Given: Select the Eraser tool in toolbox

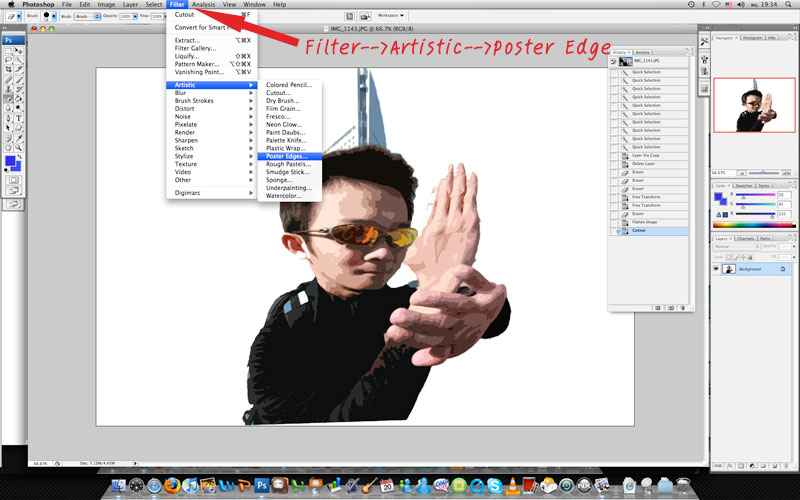Looking at the screenshot, I should pyautogui.click(x=8, y=98).
